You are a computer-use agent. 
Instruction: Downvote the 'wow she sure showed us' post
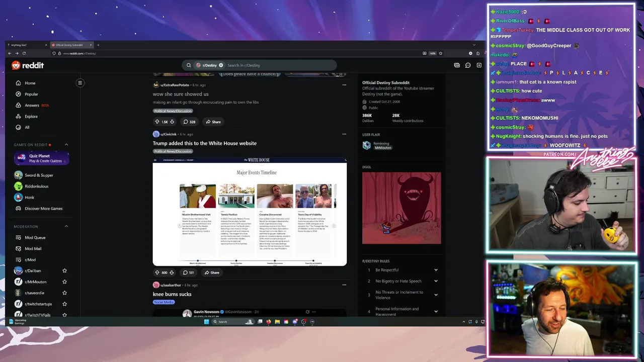172,122
